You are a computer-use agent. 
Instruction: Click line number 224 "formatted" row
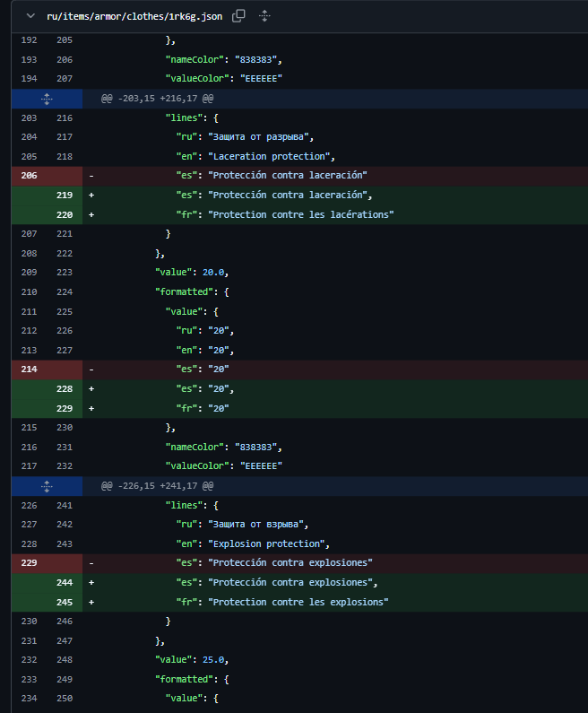65,292
